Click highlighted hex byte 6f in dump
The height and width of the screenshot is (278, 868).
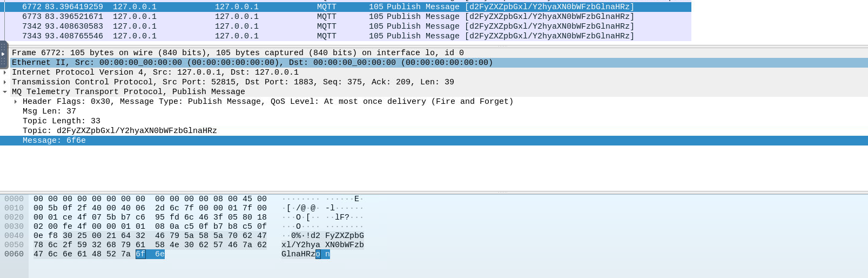[x=140, y=254]
